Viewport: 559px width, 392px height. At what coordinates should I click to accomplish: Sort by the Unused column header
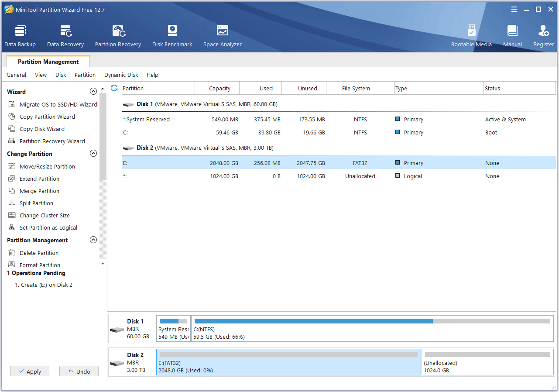(x=304, y=88)
